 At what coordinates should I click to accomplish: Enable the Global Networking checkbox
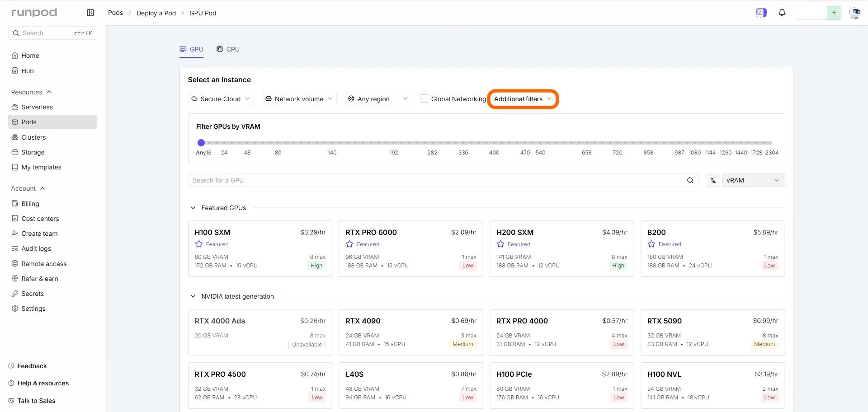[424, 98]
